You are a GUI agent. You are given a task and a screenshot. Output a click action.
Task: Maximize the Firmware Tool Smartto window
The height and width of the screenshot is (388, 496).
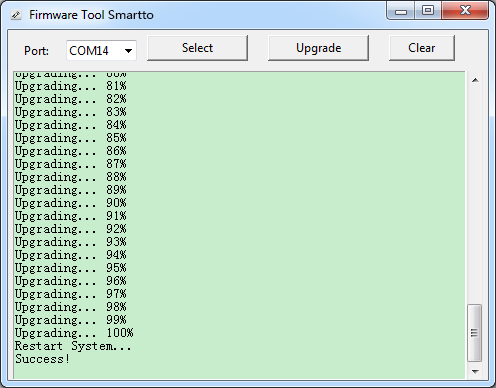428,11
